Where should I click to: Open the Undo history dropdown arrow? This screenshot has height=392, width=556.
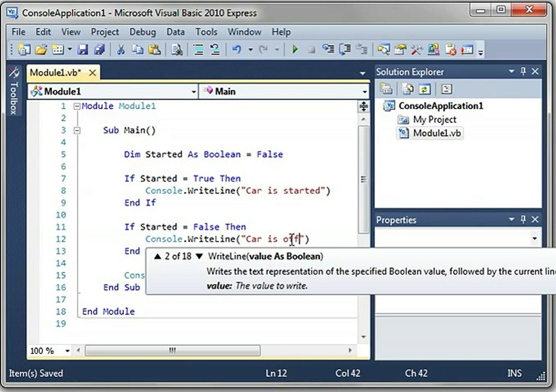pos(250,50)
